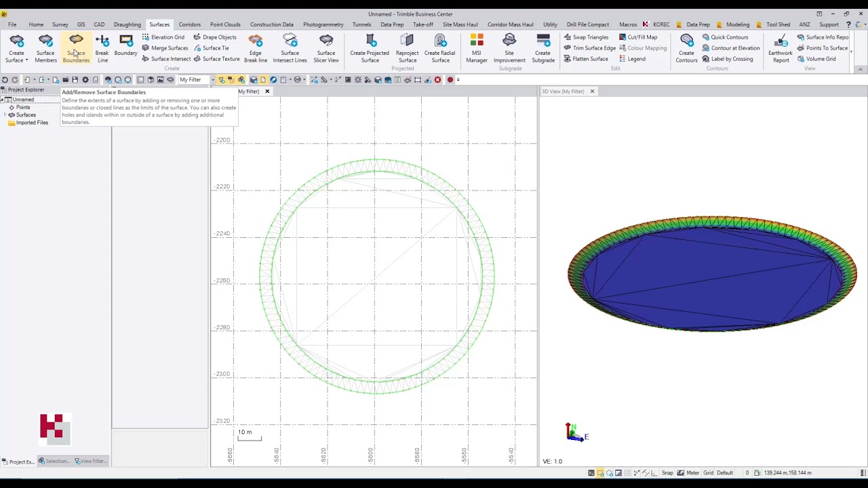The width and height of the screenshot is (868, 488).
Task: Open the File menu
Action: point(12,24)
